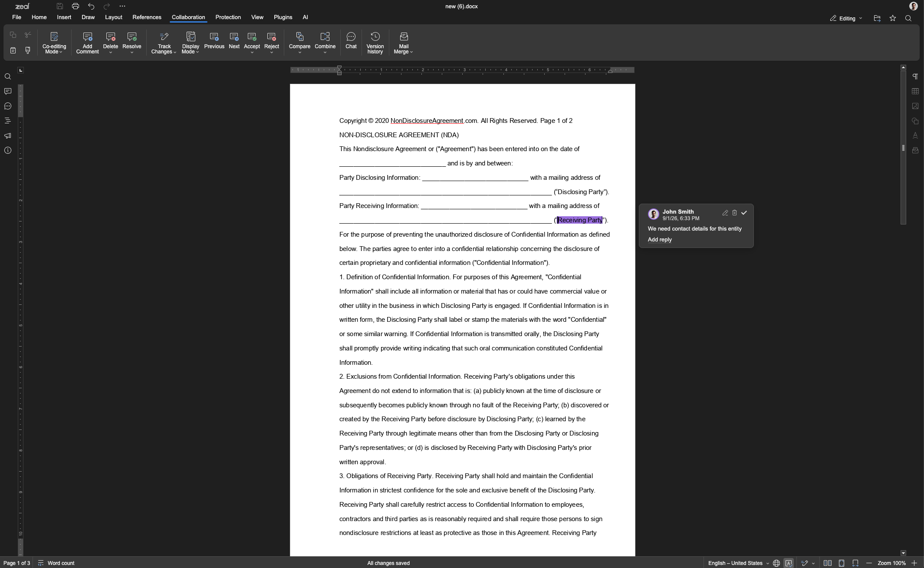The width and height of the screenshot is (924, 568).
Task: Open Mail merge settings in right sidebar
Action: (x=915, y=150)
